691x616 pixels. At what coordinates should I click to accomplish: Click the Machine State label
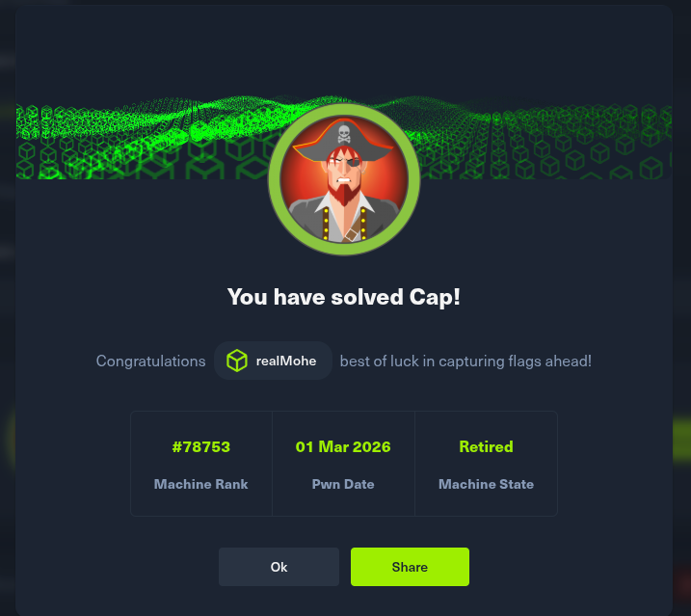click(486, 484)
